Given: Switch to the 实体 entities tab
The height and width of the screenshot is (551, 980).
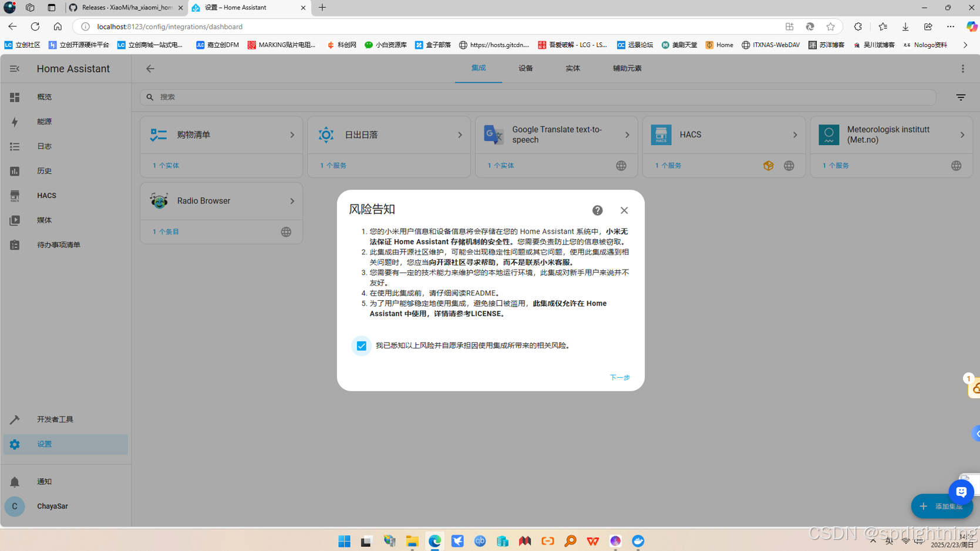Looking at the screenshot, I should click(572, 68).
